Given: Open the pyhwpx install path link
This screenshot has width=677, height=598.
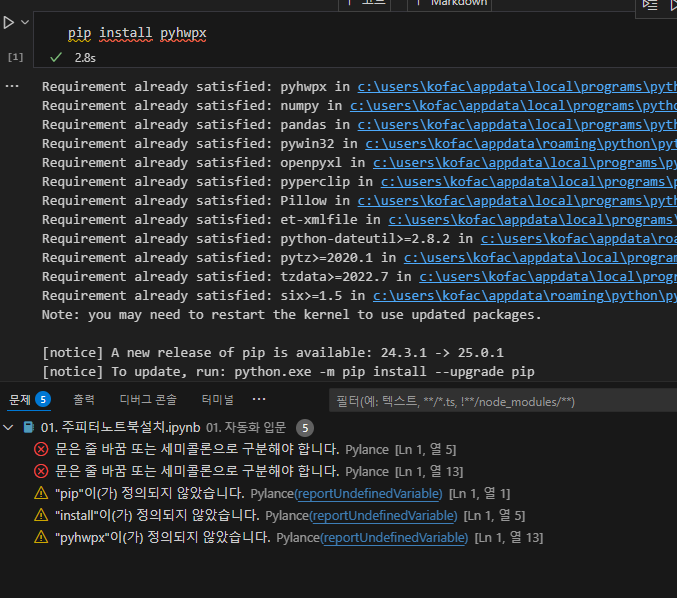Looking at the screenshot, I should (x=517, y=87).
